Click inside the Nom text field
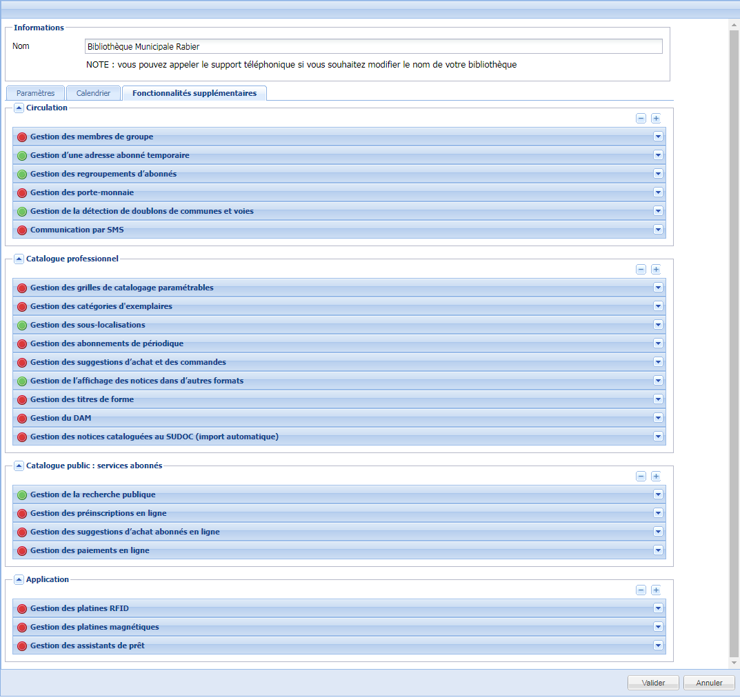The width and height of the screenshot is (740, 700). click(372, 46)
